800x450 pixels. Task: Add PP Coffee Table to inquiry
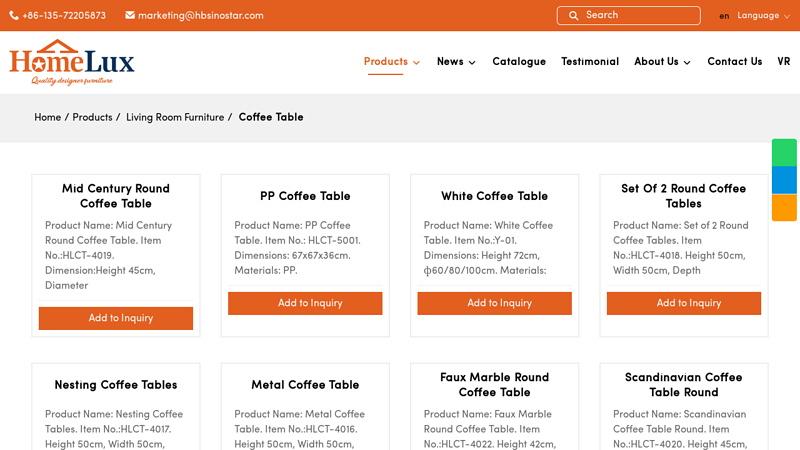(x=305, y=303)
